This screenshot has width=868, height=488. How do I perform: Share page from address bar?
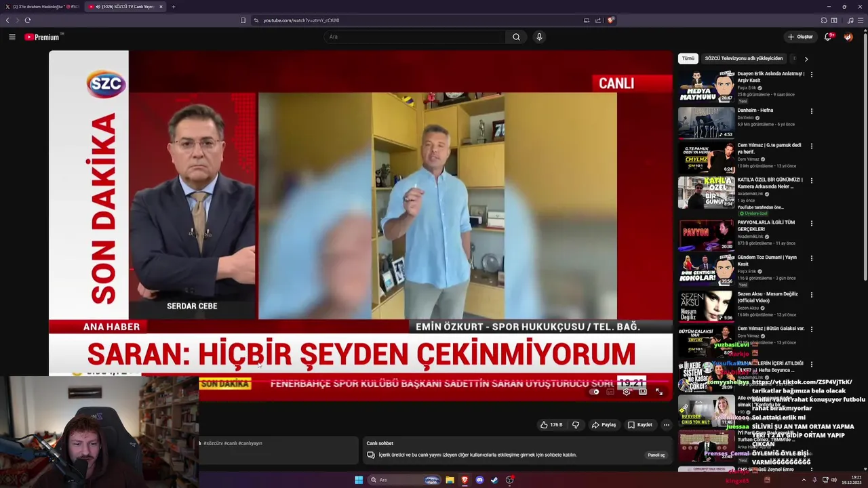(x=598, y=20)
